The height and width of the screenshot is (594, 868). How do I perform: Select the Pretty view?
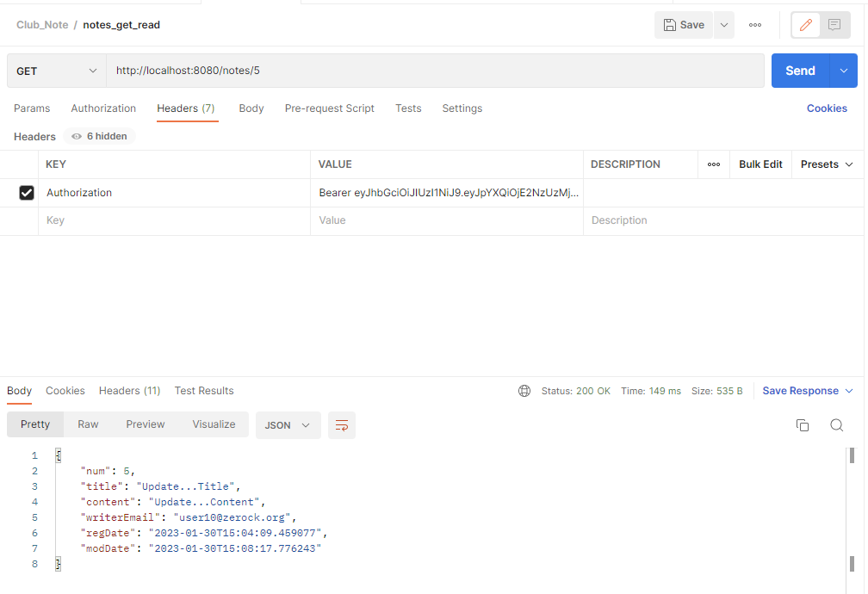click(35, 424)
